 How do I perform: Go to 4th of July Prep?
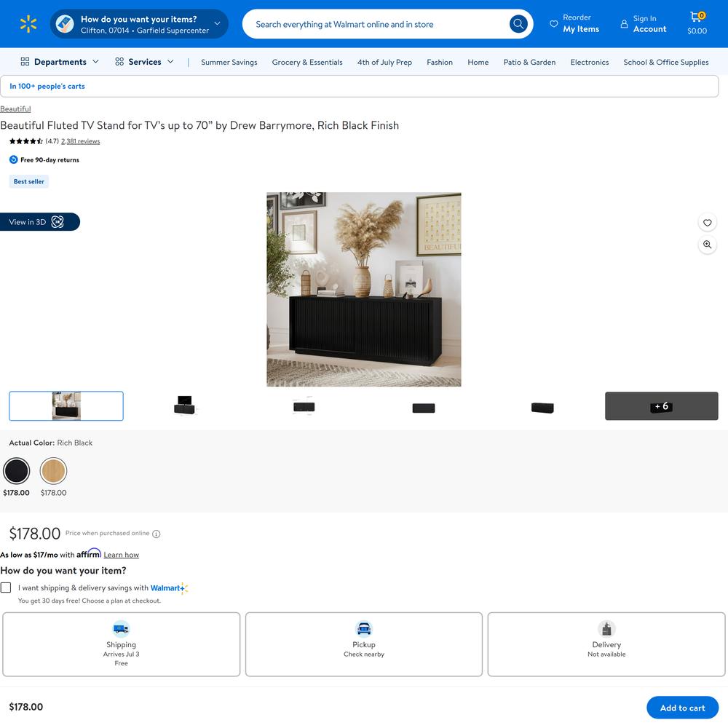[384, 62]
